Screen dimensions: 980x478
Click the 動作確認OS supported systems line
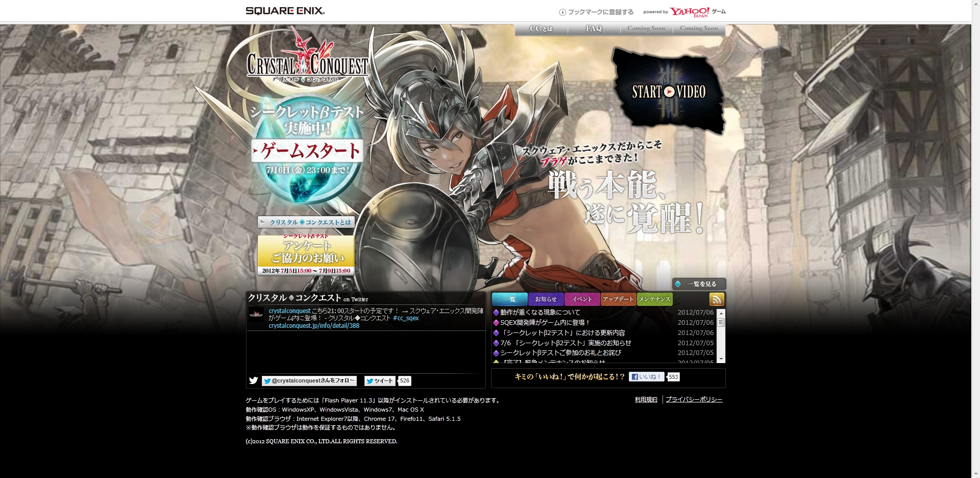[335, 410]
